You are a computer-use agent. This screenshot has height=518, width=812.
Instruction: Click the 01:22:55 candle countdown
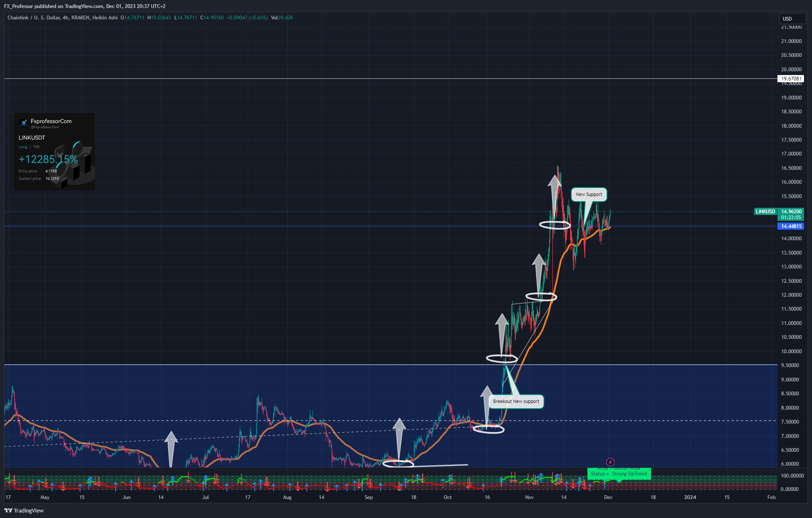791,217
